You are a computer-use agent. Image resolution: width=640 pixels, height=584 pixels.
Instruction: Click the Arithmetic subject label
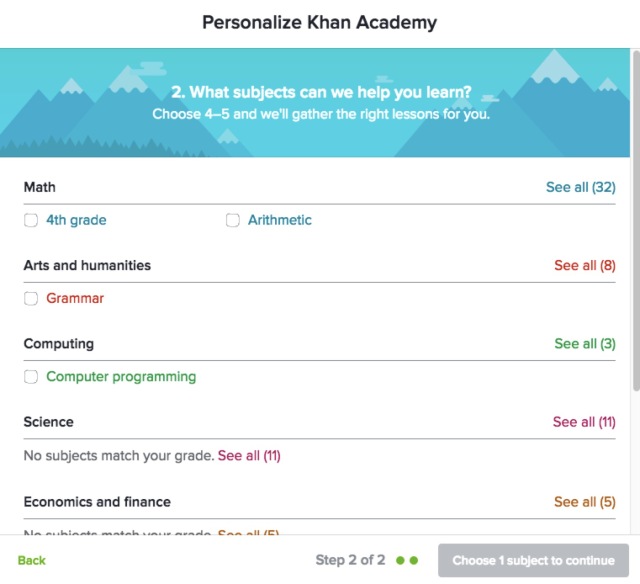(280, 220)
